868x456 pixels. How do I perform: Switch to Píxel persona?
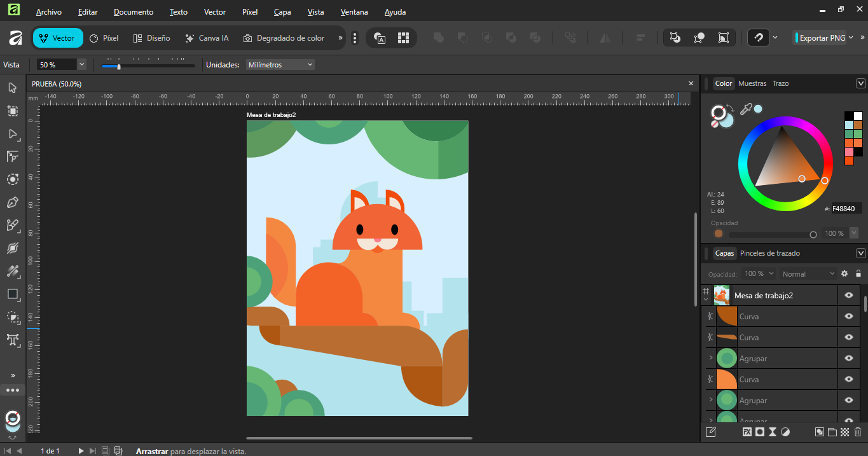click(104, 38)
